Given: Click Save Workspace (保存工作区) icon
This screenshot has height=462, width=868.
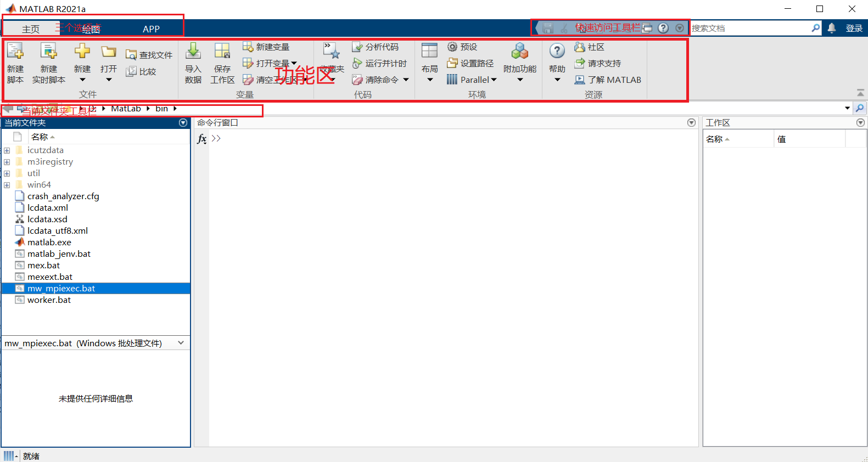Looking at the screenshot, I should click(222, 52).
